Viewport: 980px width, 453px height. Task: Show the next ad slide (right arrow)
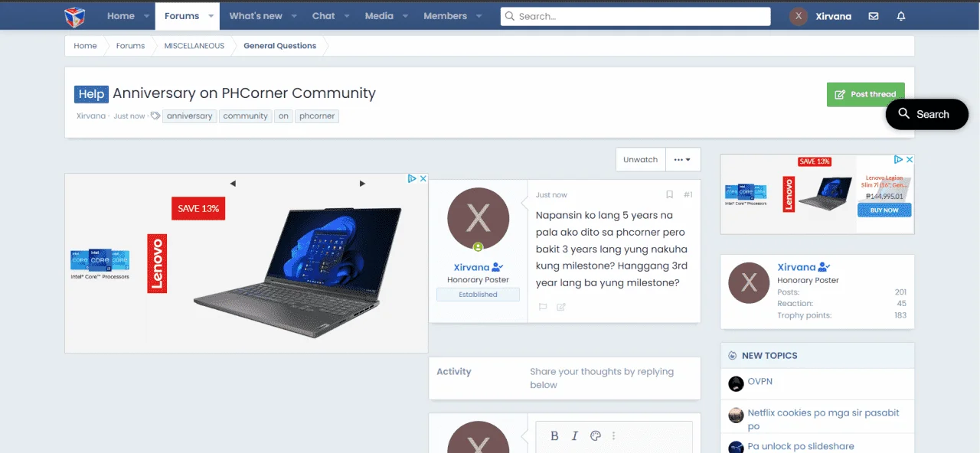point(362,184)
